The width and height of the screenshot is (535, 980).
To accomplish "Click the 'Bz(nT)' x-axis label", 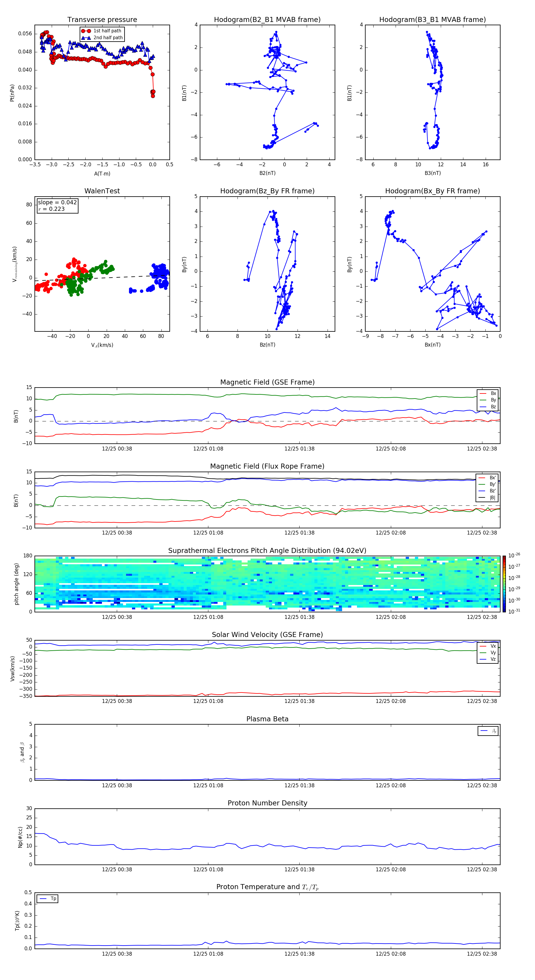I will click(x=267, y=345).
